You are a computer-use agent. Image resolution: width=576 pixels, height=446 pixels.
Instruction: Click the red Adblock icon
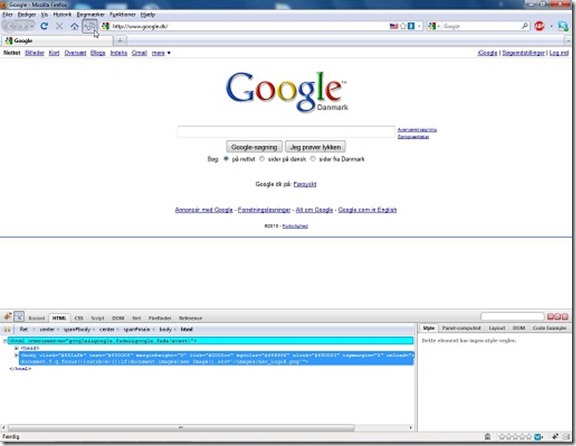coord(539,26)
